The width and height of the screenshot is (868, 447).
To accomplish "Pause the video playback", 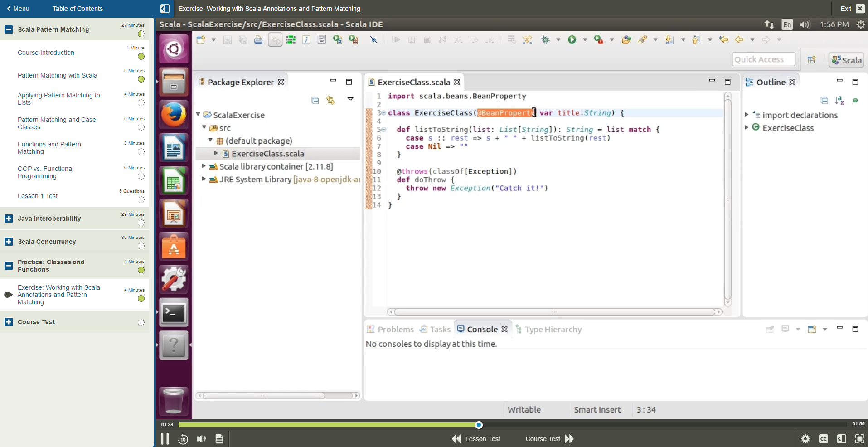I will click(165, 438).
